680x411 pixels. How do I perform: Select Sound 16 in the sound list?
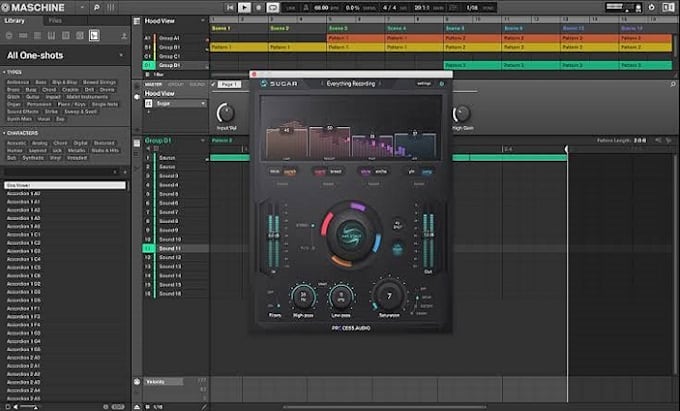(170, 294)
